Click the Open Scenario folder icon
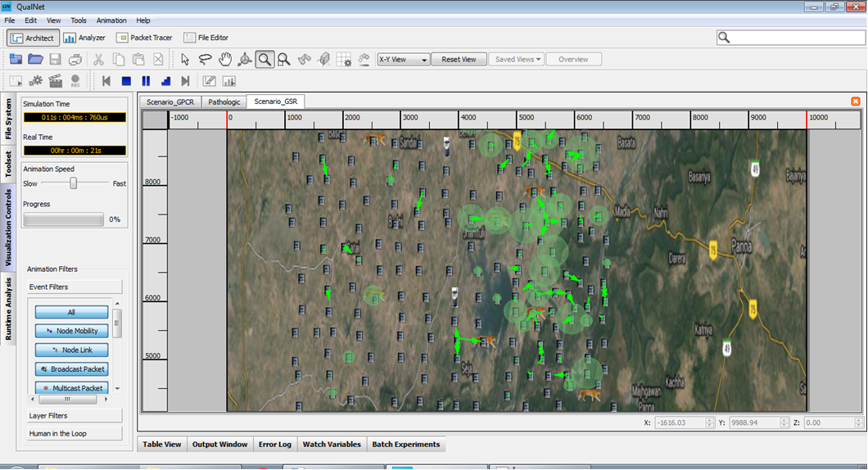The width and height of the screenshot is (868, 470). [35, 59]
